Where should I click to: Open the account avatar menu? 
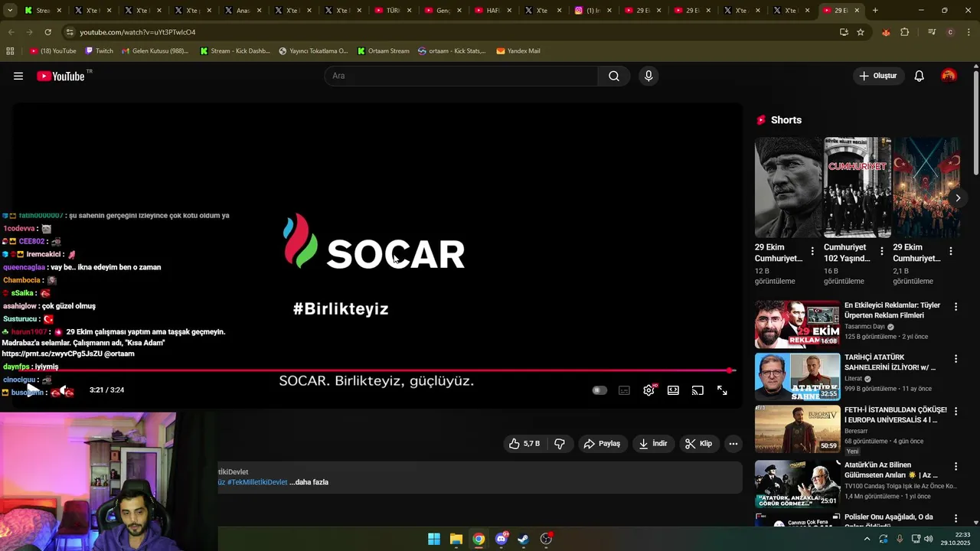point(949,76)
